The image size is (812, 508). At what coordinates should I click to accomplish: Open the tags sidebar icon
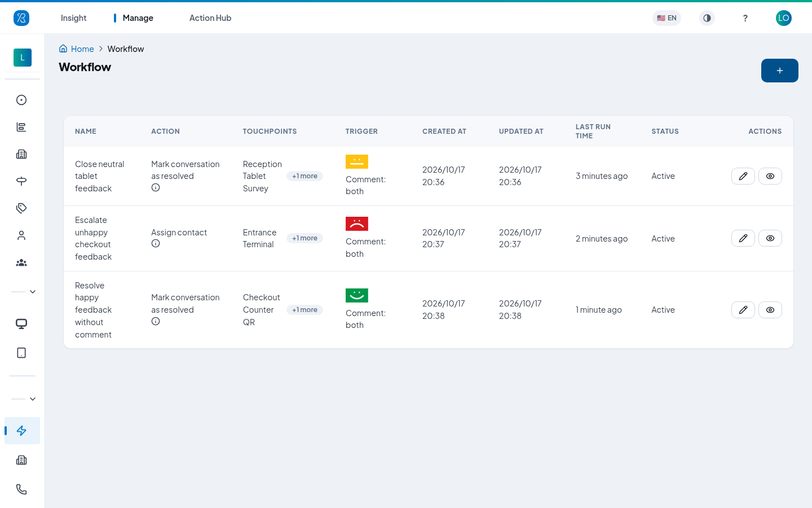[21, 208]
